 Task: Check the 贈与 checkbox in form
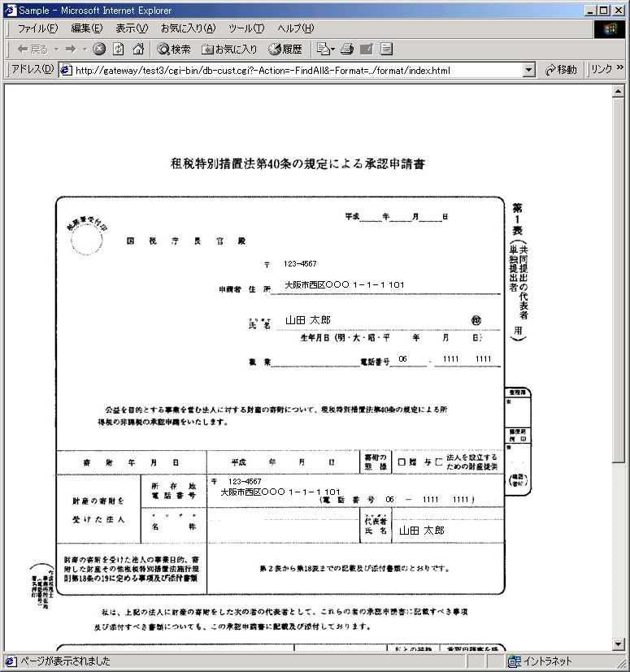[x=402, y=462]
